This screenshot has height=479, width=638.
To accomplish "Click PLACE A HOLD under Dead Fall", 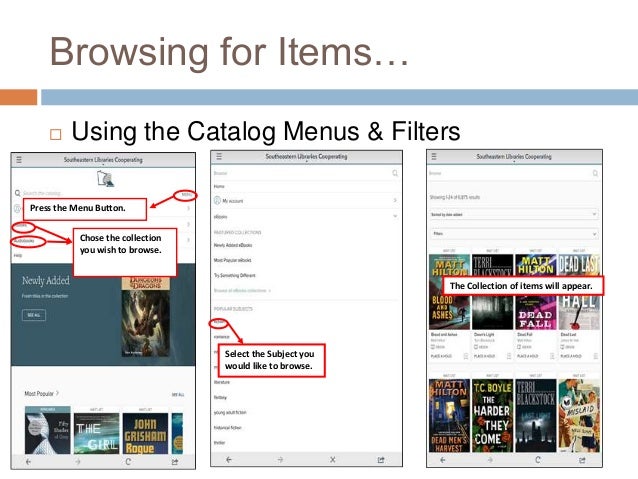I will (527, 356).
